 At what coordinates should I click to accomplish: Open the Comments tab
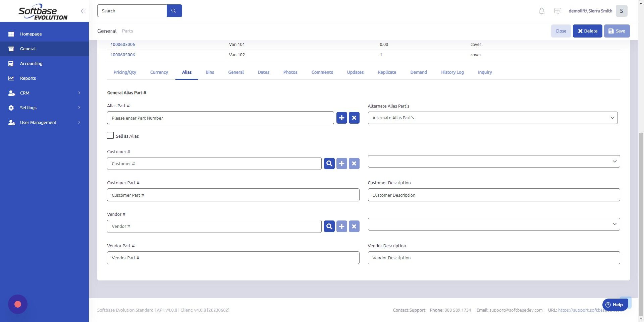(322, 72)
